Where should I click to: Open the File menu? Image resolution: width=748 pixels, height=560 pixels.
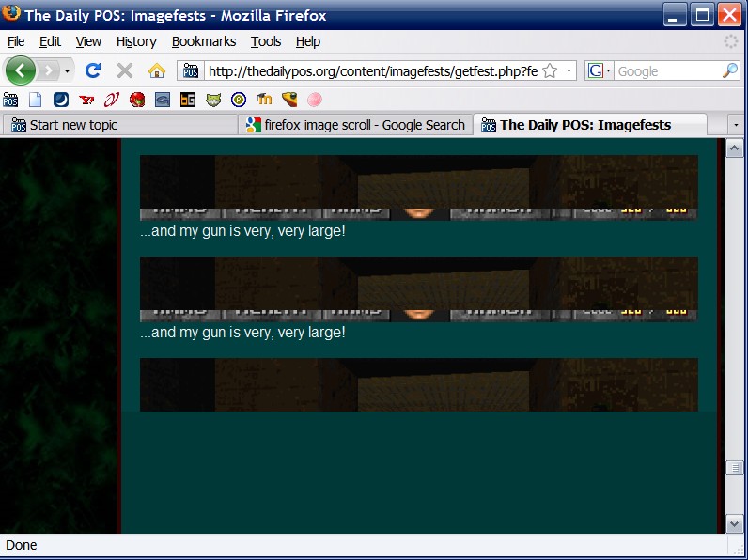coord(16,42)
